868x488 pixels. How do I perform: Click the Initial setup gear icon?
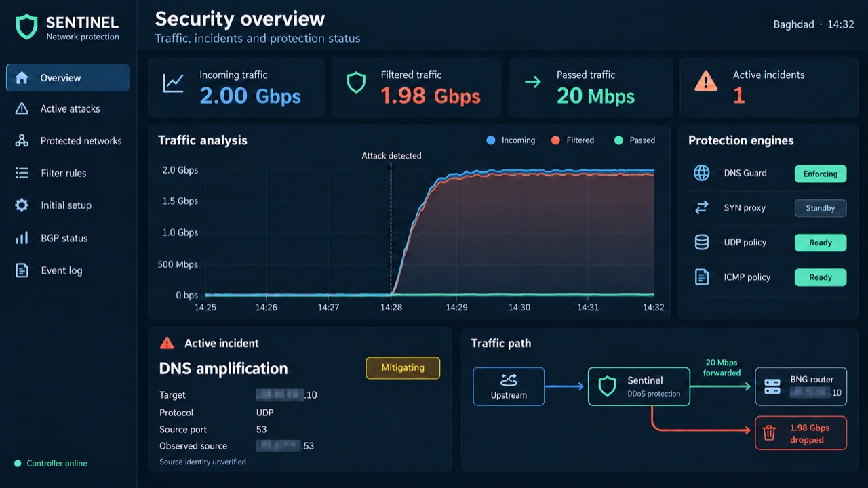pyautogui.click(x=22, y=205)
